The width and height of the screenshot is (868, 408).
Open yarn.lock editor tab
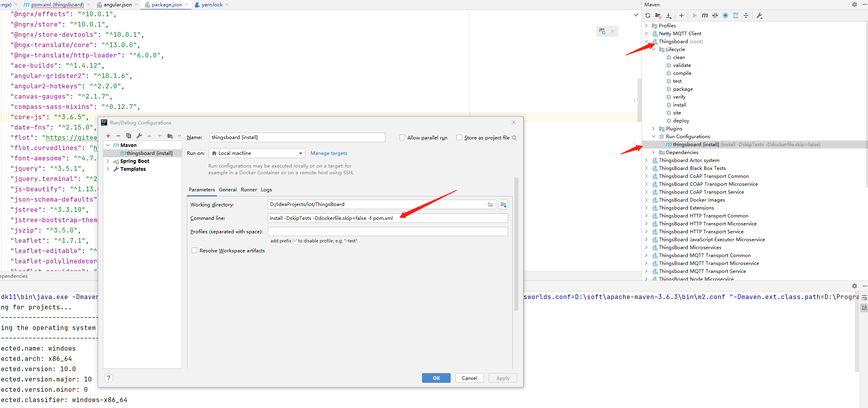pos(212,5)
